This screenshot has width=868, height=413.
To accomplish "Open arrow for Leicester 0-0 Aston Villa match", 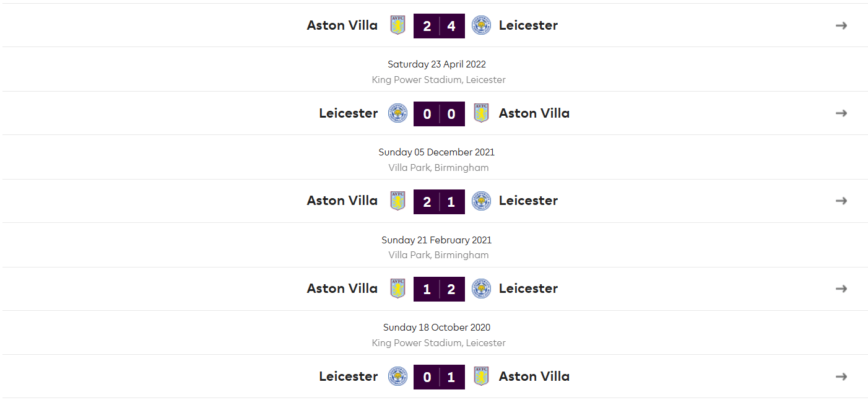I will [x=841, y=113].
